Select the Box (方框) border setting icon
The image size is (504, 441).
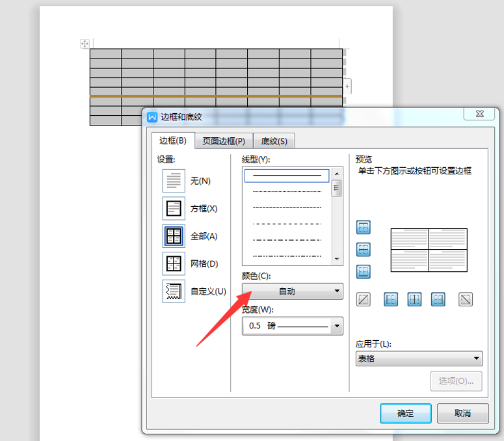click(x=174, y=208)
